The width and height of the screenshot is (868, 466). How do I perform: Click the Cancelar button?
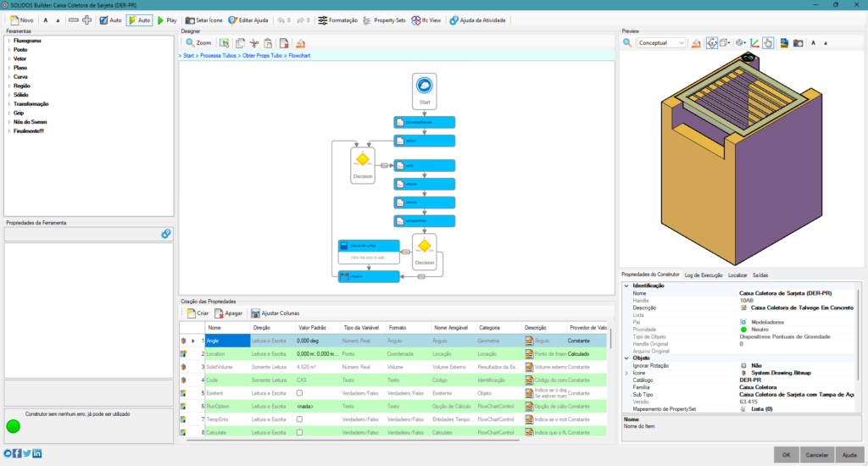tap(817, 454)
